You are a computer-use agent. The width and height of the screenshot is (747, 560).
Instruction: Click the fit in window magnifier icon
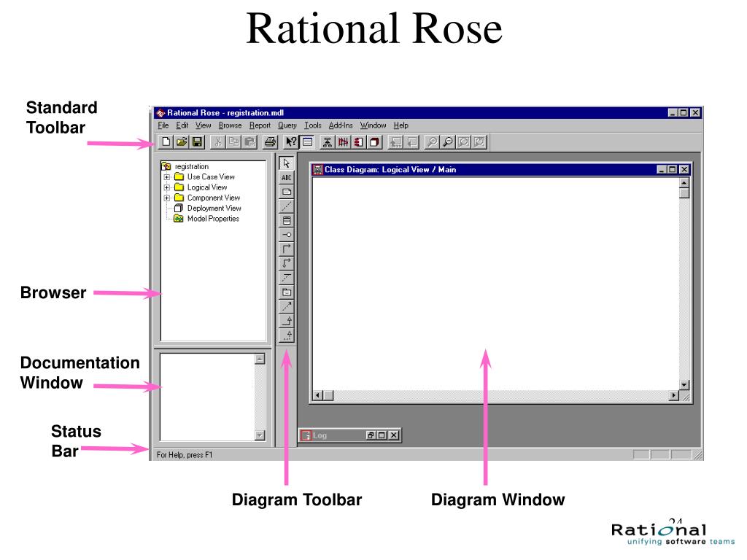(x=463, y=142)
